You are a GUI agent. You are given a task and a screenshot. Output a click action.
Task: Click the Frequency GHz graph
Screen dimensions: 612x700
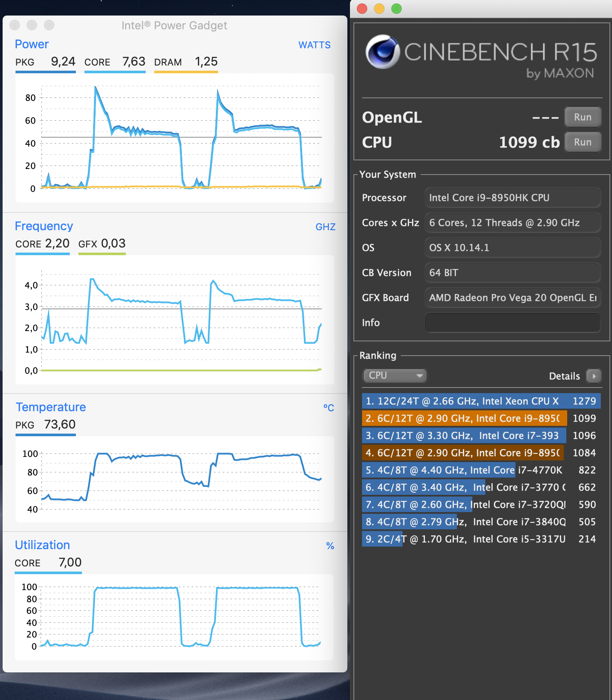[x=175, y=320]
